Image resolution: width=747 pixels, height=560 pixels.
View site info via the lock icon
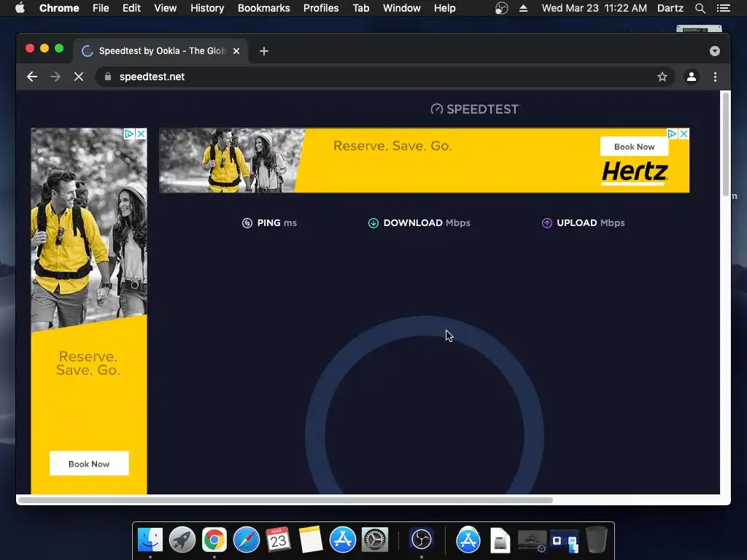point(108,77)
